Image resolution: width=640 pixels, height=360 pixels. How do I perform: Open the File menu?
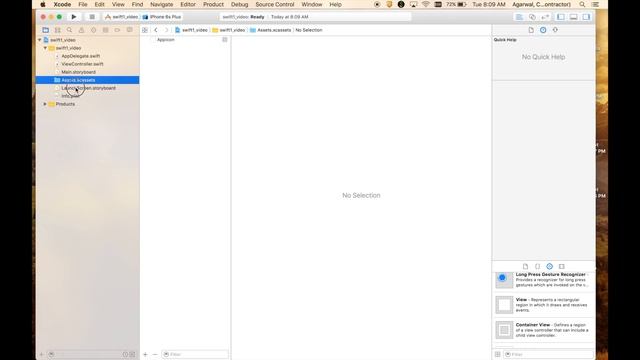83,4
